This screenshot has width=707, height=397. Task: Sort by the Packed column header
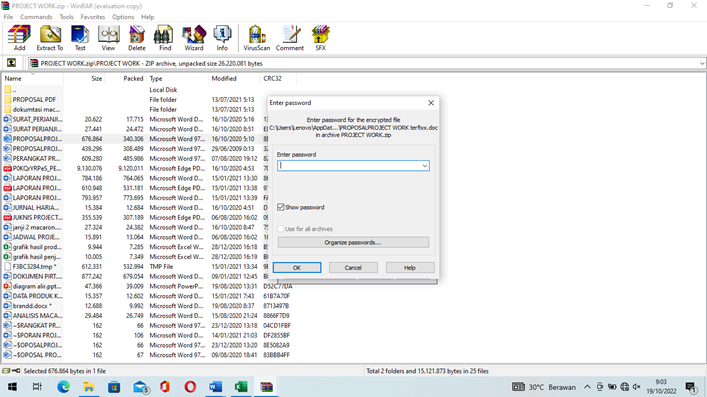(125, 78)
